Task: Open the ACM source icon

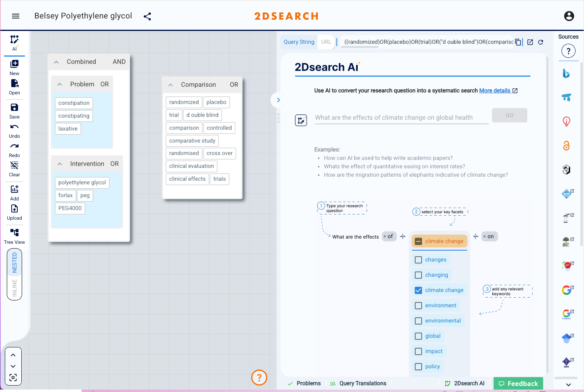Action: [566, 194]
